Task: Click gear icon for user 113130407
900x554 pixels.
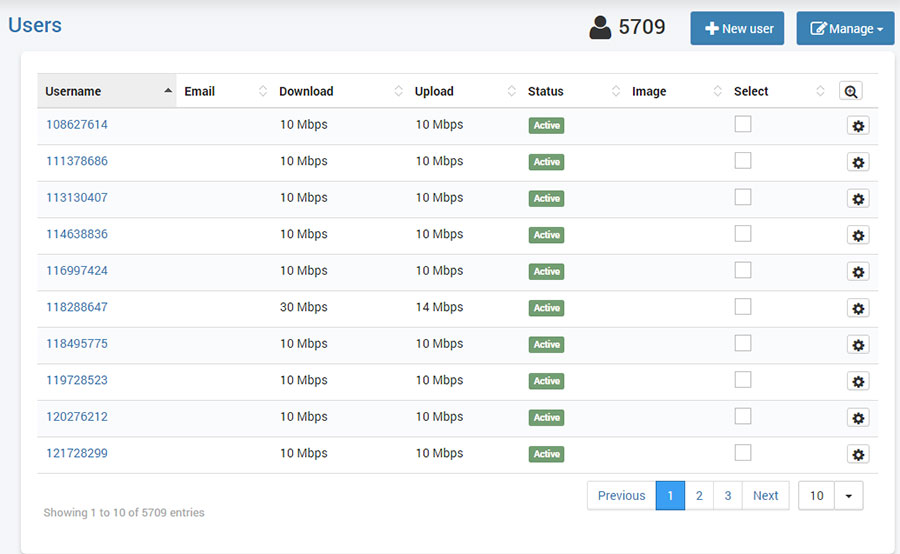Action: [x=857, y=198]
